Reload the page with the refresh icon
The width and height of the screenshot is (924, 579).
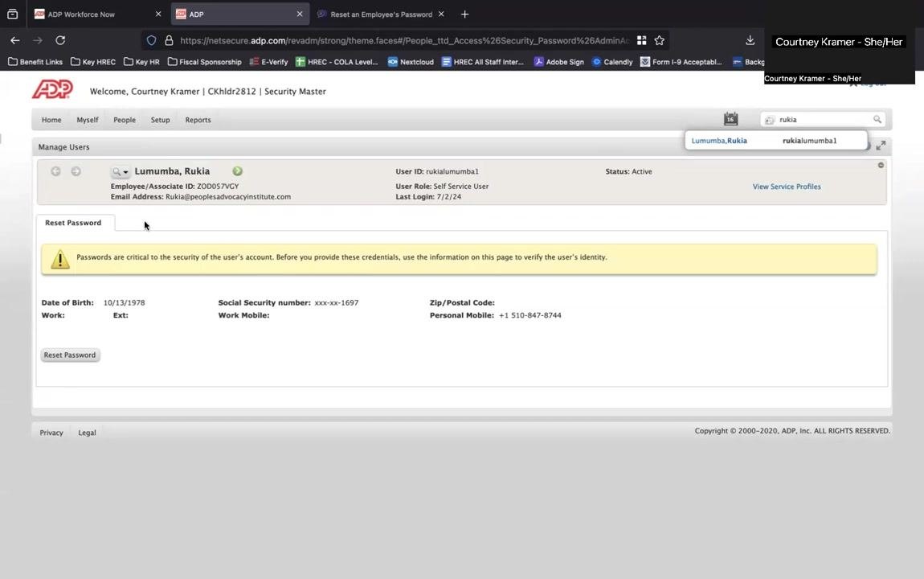click(x=60, y=40)
